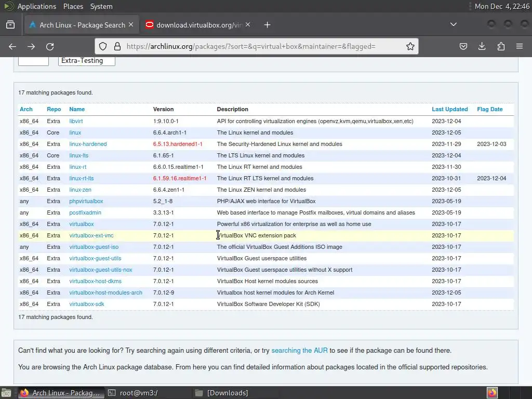The width and height of the screenshot is (532, 399).
Task: Show site security padlock details
Action: (x=117, y=46)
